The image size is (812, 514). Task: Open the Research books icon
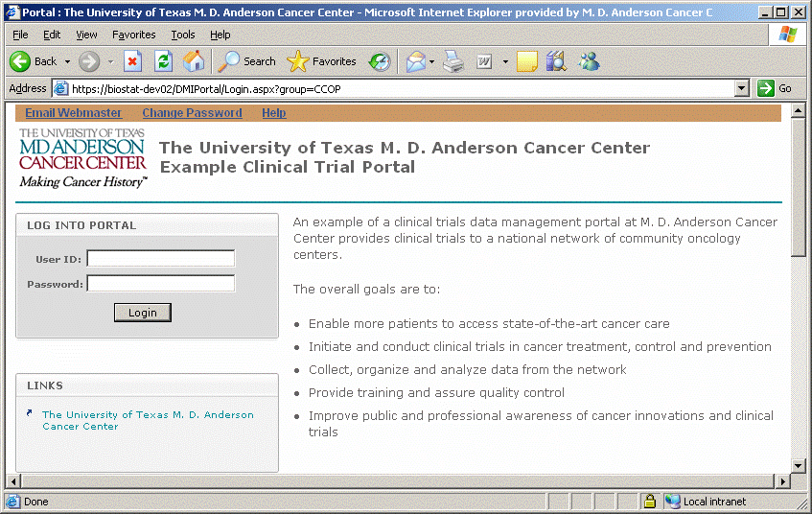pos(557,61)
